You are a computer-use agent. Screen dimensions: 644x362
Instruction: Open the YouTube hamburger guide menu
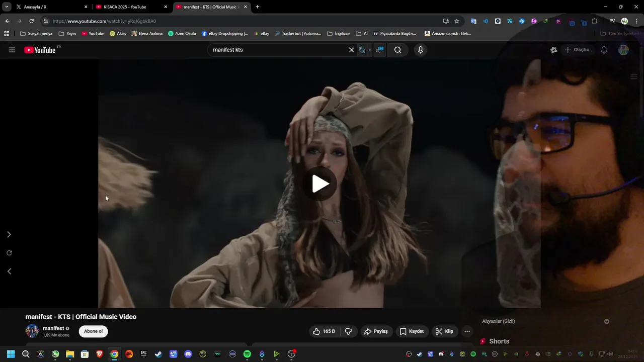pos(12,50)
